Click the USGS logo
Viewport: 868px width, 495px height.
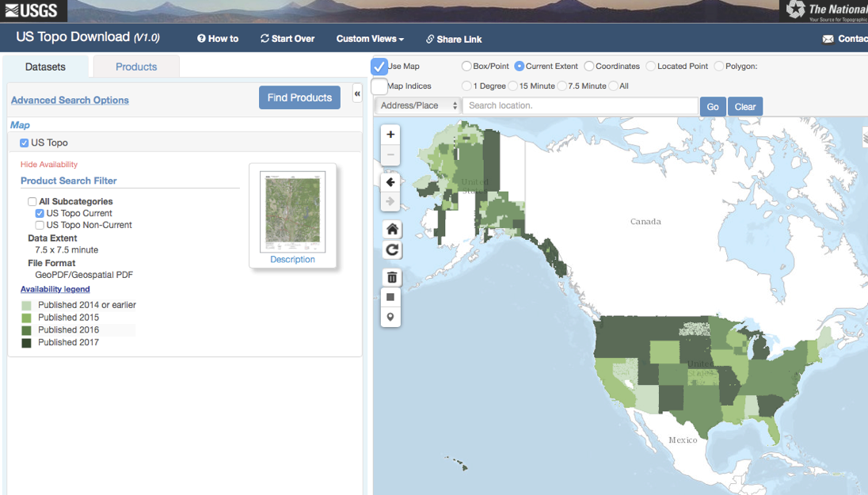[32, 10]
